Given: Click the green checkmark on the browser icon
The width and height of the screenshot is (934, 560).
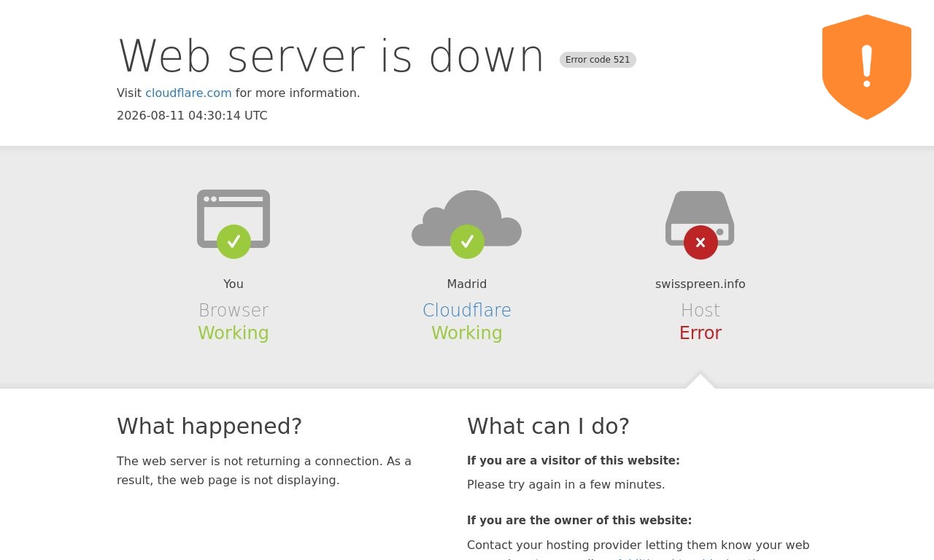Looking at the screenshot, I should pyautogui.click(x=233, y=241).
